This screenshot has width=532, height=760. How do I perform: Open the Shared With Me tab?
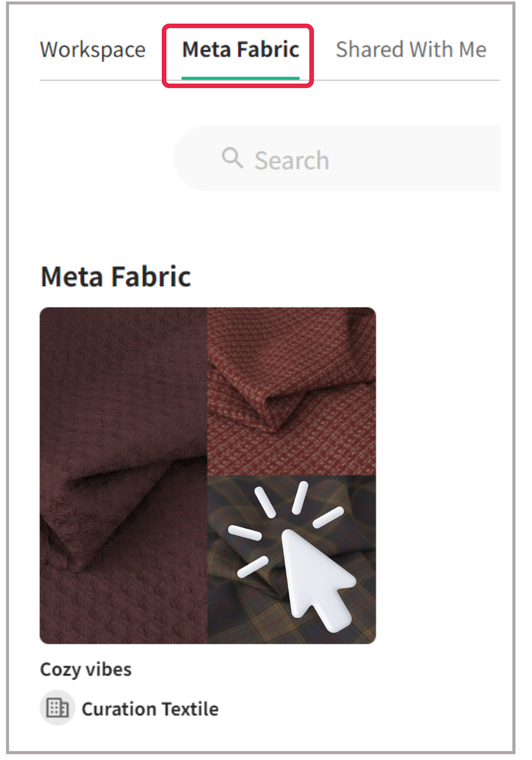[x=411, y=49]
